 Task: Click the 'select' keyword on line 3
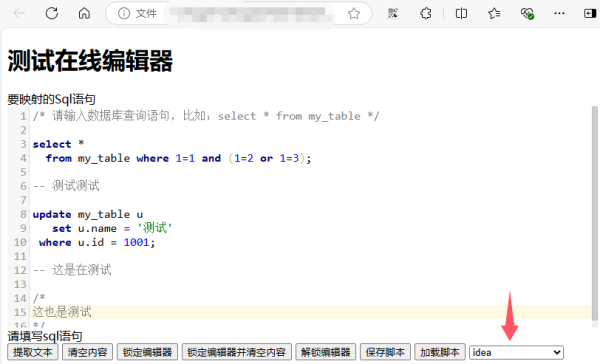click(52, 144)
